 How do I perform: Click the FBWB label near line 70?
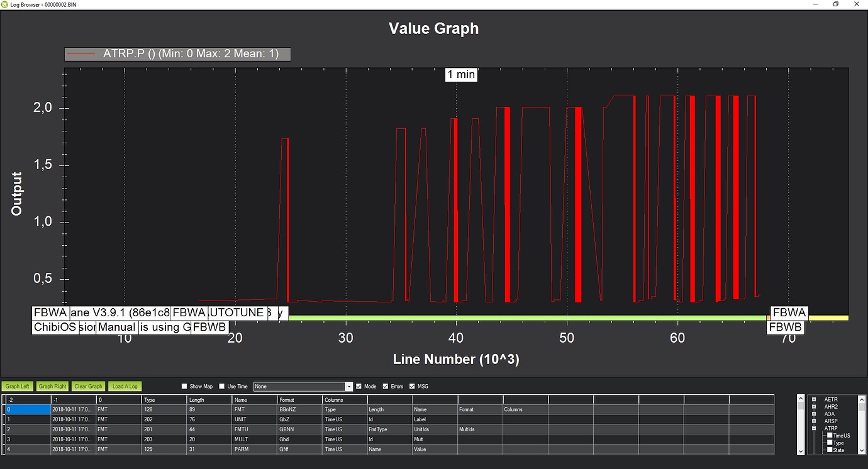point(786,327)
